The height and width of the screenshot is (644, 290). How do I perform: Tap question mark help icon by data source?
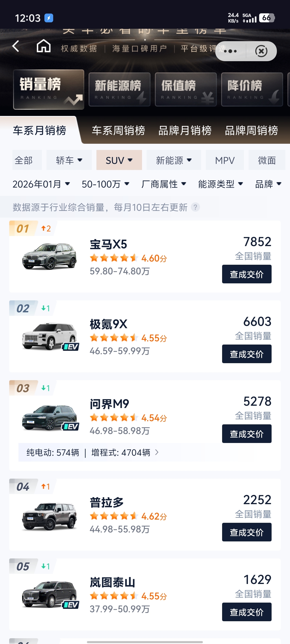(195, 207)
